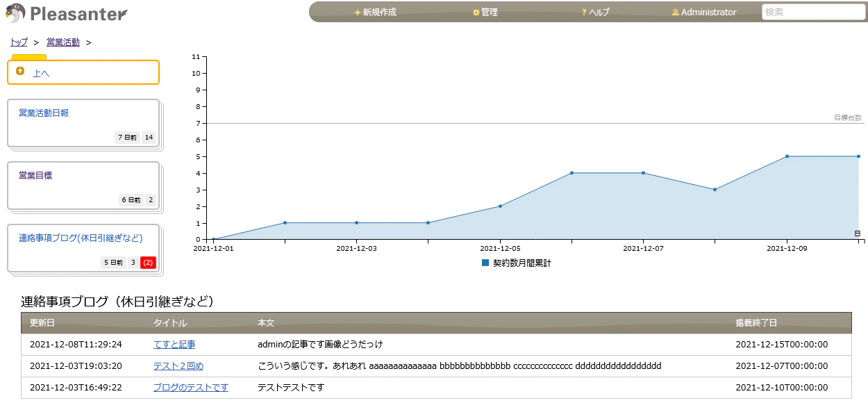Image resolution: width=868 pixels, height=403 pixels.
Task: Click the 契約数月間累計 legend label
Action: click(x=522, y=263)
